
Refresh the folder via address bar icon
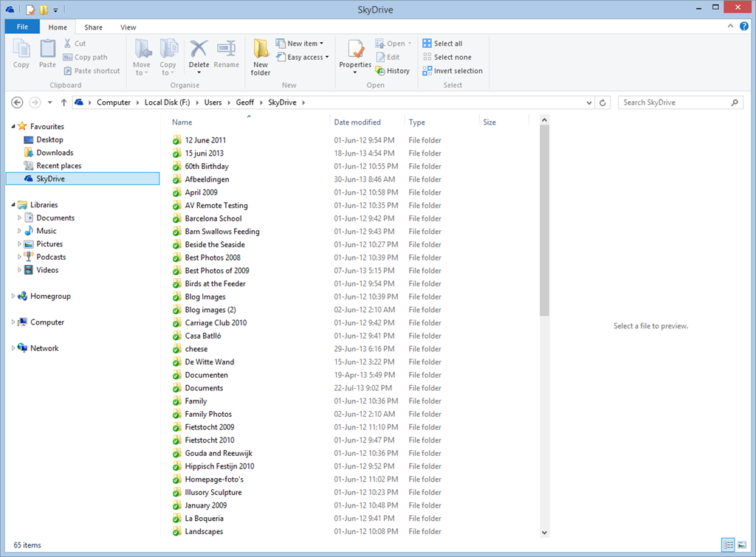603,103
